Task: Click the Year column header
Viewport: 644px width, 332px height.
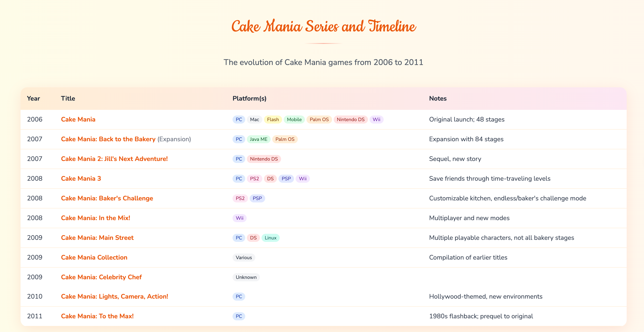Action: [x=34, y=98]
